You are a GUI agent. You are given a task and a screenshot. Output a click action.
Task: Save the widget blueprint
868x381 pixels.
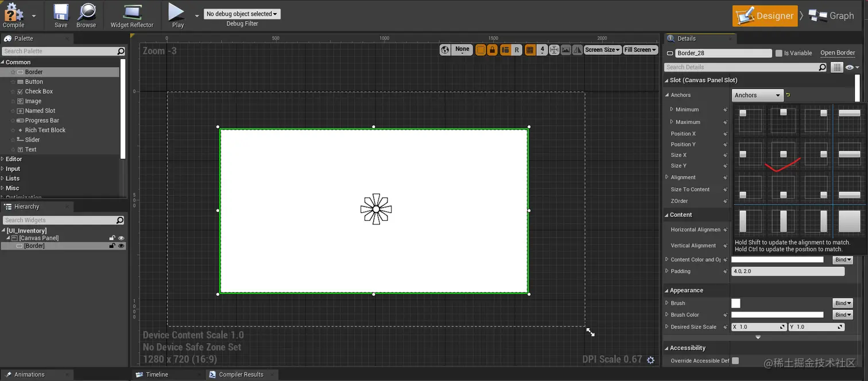(61, 15)
